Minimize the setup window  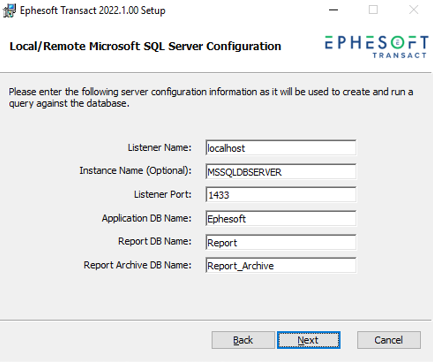coord(333,10)
